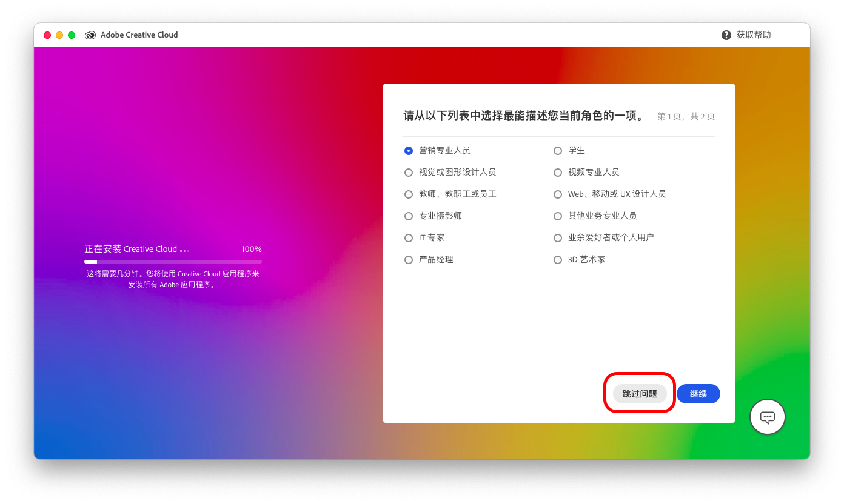844x504 pixels.
Task: Select the 学生 radio option
Action: point(558,151)
